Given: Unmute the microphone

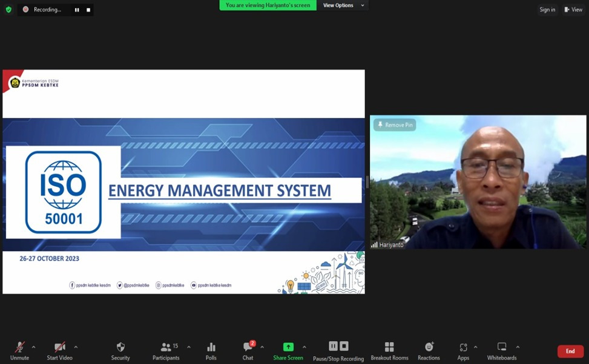Looking at the screenshot, I should pyautogui.click(x=19, y=351).
